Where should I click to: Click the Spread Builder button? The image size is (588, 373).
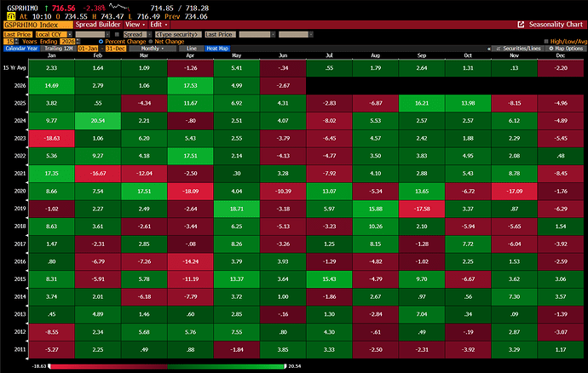pyautogui.click(x=98, y=25)
